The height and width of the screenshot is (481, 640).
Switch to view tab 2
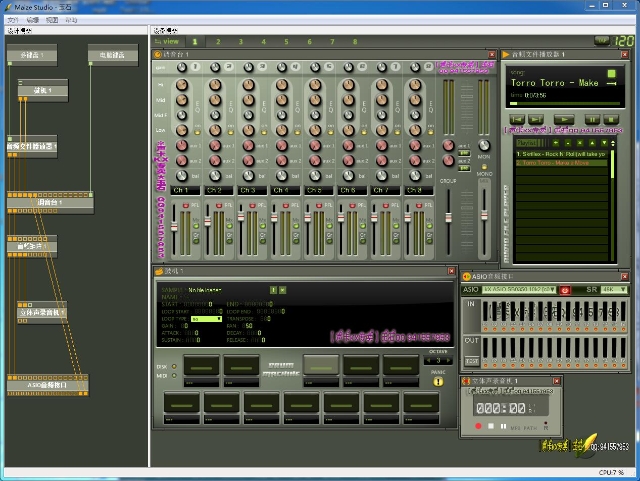pos(217,42)
